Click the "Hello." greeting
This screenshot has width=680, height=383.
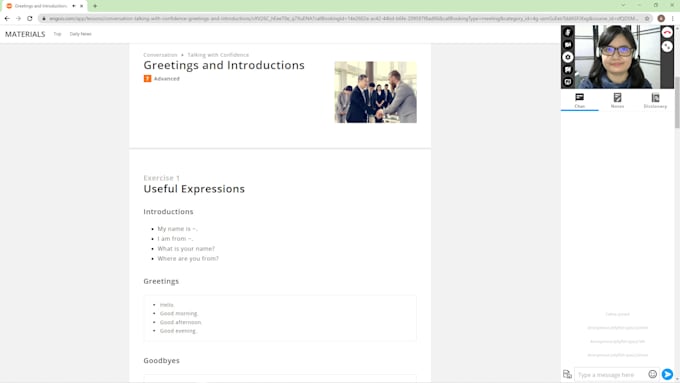click(x=167, y=304)
